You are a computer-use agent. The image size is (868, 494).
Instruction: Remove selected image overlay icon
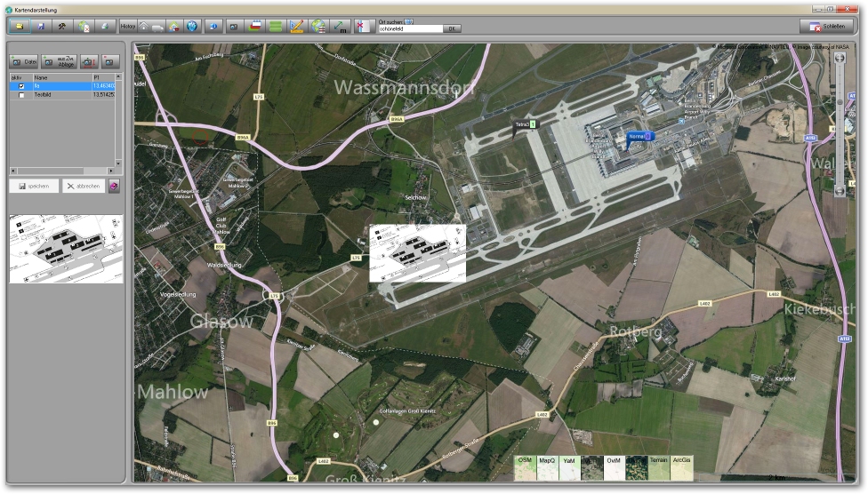[x=110, y=62]
